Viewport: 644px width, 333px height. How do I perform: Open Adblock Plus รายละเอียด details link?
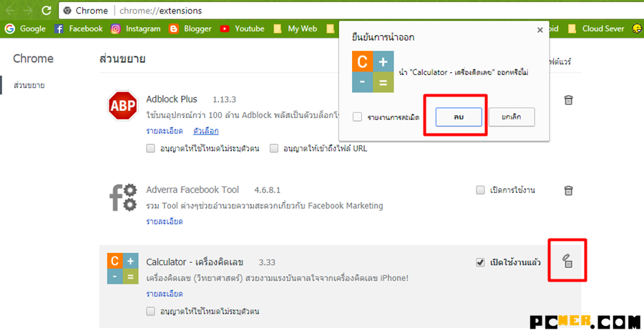[x=165, y=131]
